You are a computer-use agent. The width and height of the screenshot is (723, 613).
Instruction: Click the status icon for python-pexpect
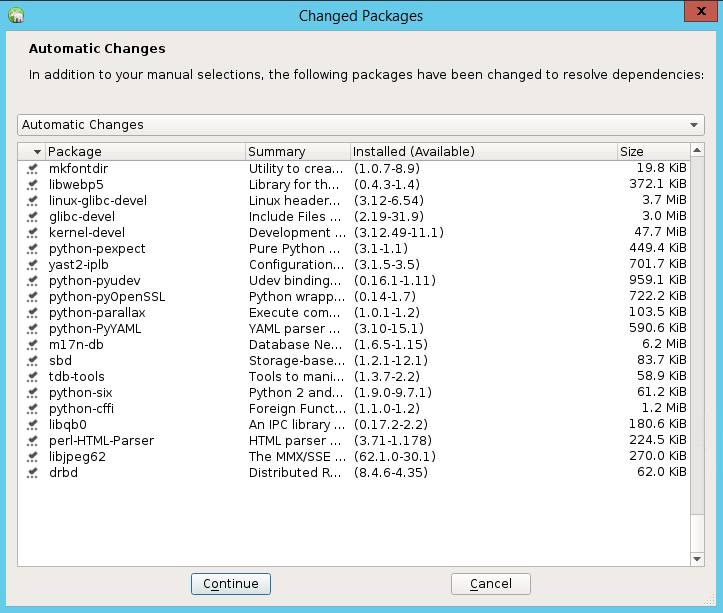tap(32, 249)
